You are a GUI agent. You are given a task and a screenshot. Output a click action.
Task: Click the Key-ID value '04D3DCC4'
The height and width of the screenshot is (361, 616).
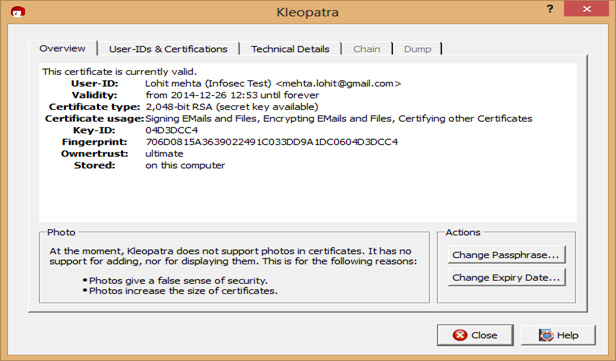point(172,130)
